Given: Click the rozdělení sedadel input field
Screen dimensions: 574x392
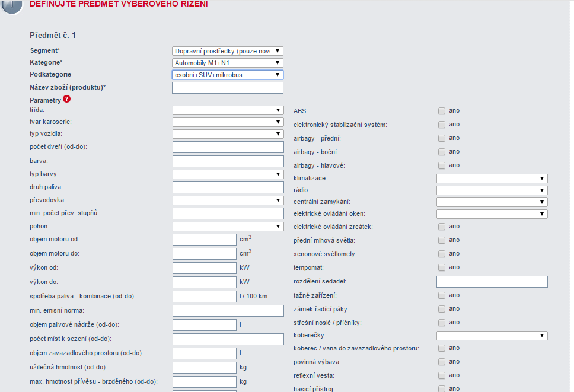Looking at the screenshot, I should point(492,282).
